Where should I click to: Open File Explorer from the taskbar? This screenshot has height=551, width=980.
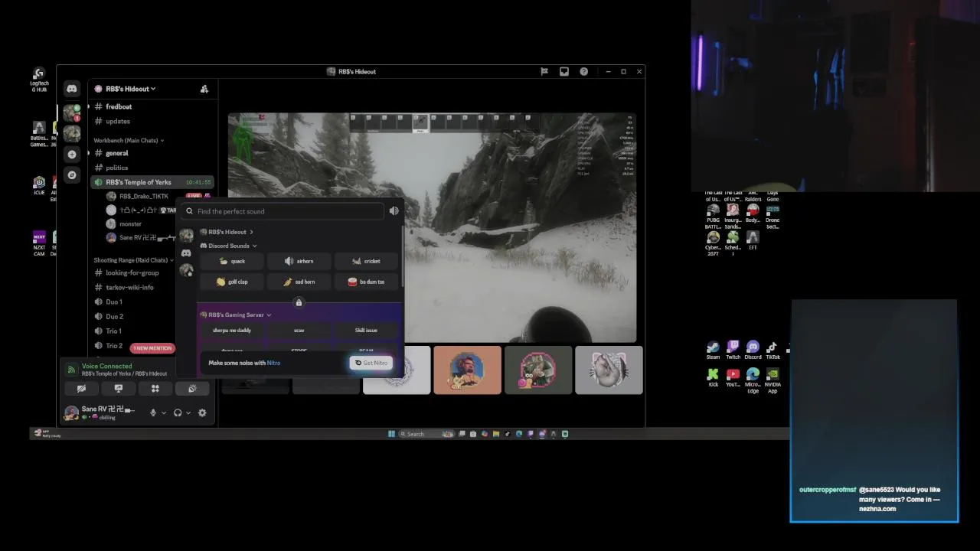496,434
